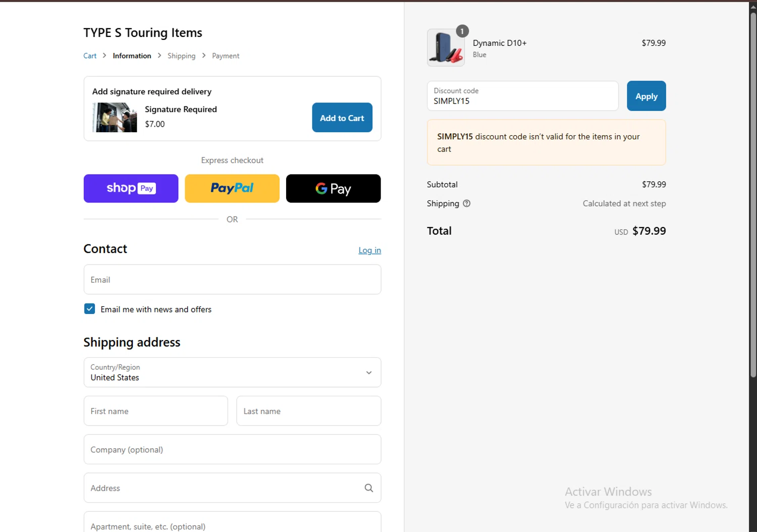This screenshot has width=757, height=532.
Task: Focus the Address field
Action: (232, 488)
